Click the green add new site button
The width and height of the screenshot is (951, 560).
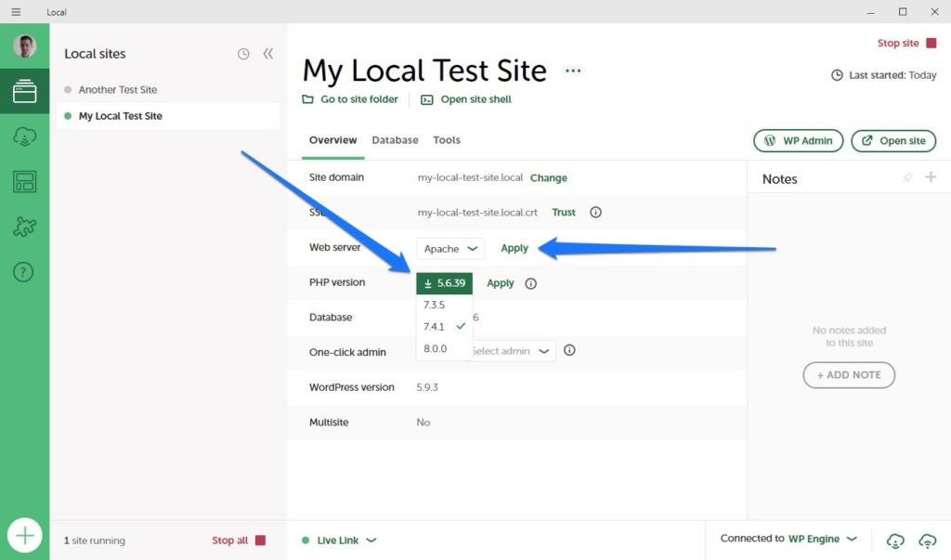click(x=25, y=536)
